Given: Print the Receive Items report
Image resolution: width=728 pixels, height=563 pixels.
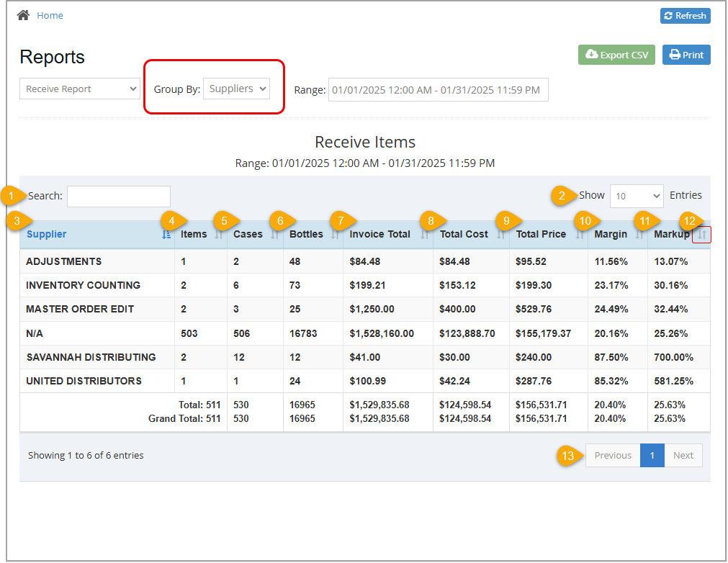Looking at the screenshot, I should (x=686, y=54).
